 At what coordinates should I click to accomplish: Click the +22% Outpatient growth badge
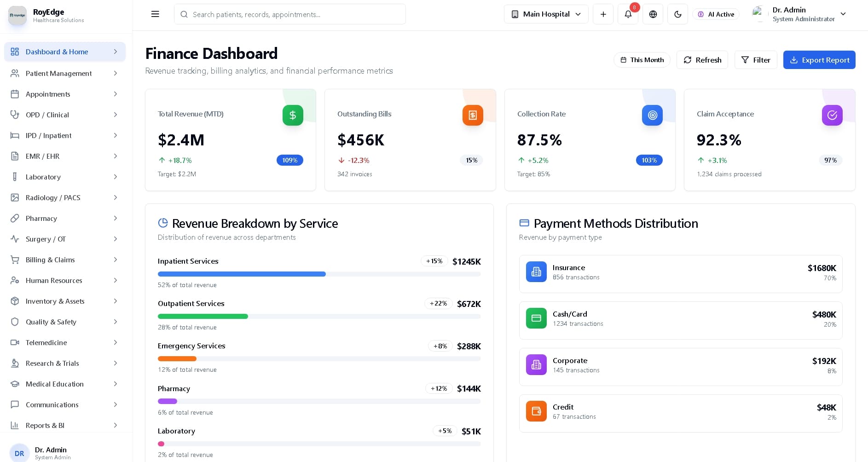438,303
